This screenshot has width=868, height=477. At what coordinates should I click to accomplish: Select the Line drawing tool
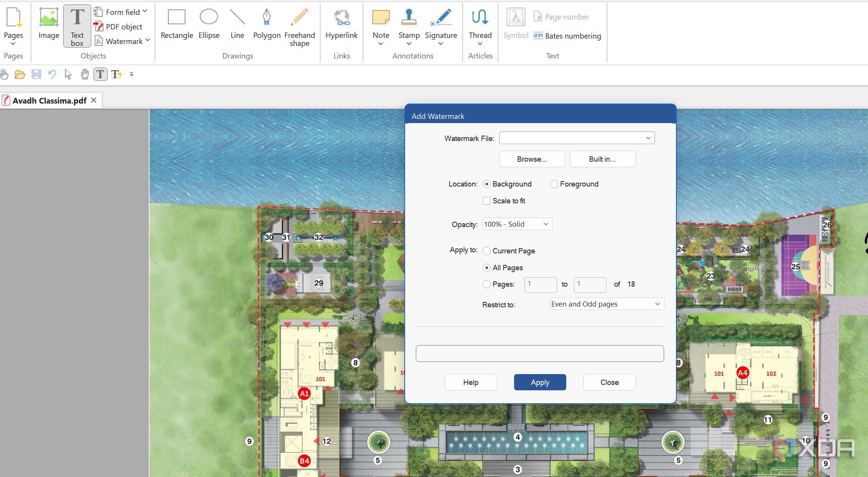(237, 24)
